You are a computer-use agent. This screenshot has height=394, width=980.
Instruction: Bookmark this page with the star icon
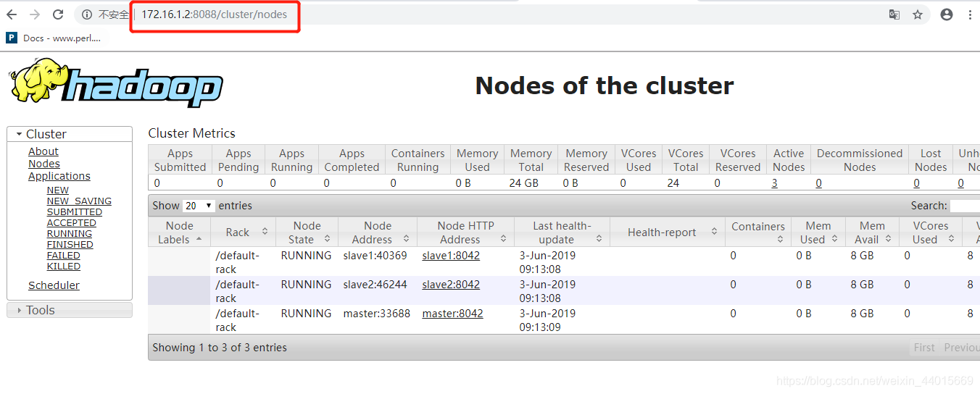click(x=918, y=14)
